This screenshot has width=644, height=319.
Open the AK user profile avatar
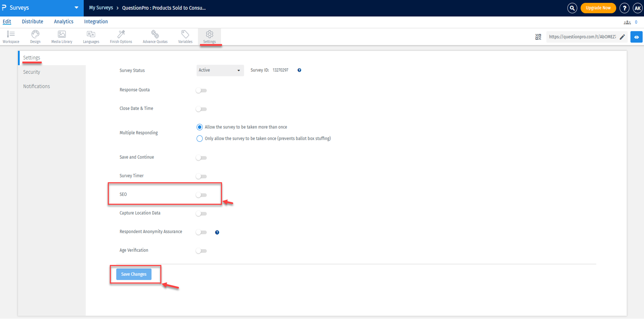tap(637, 8)
